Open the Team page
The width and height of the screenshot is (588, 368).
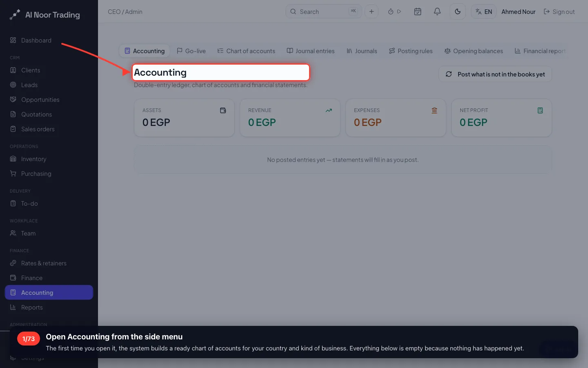[49, 233]
